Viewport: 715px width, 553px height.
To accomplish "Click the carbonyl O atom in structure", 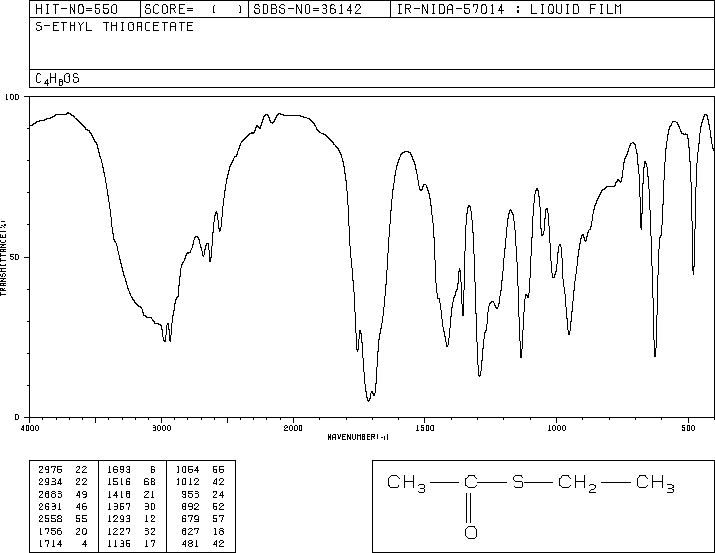I will [471, 532].
